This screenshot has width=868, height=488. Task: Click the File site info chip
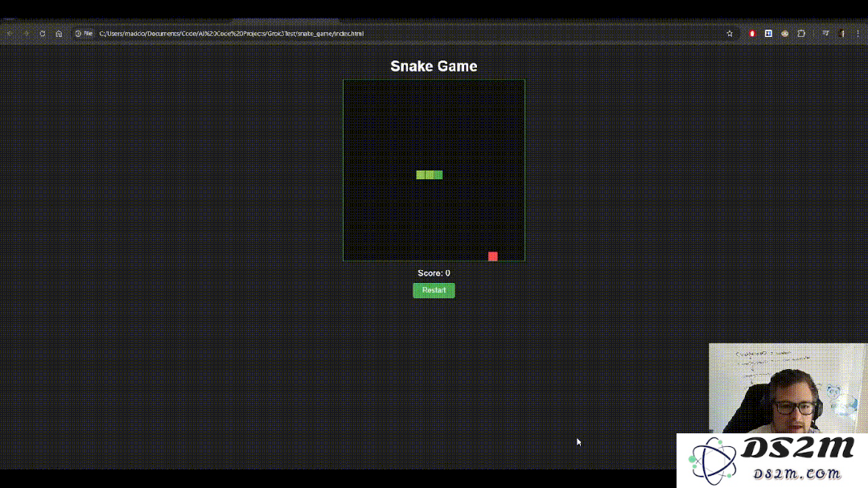[x=84, y=34]
